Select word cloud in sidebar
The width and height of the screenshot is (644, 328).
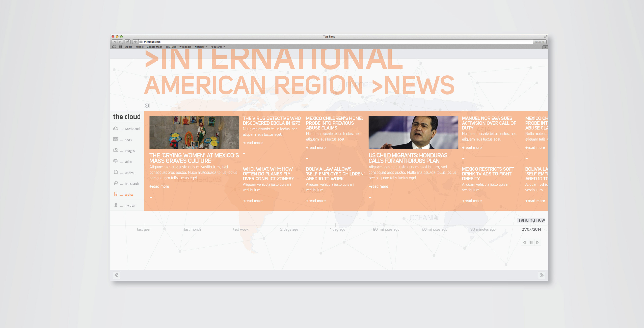pyautogui.click(x=132, y=129)
